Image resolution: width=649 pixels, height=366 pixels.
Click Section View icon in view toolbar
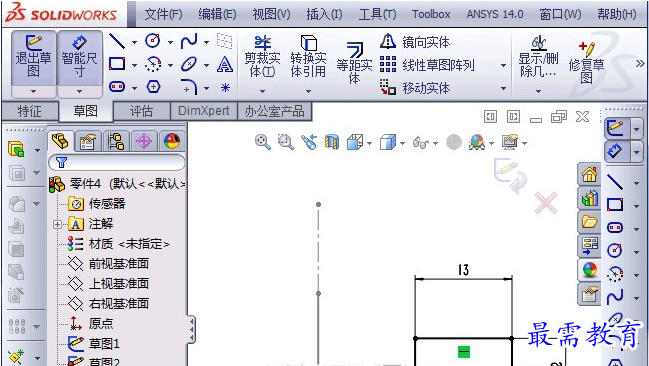click(x=332, y=142)
